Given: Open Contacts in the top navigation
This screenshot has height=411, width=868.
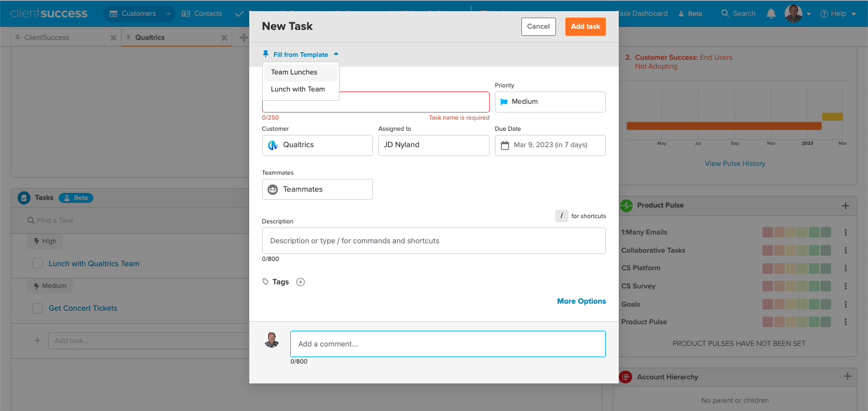Looking at the screenshot, I should [x=202, y=13].
